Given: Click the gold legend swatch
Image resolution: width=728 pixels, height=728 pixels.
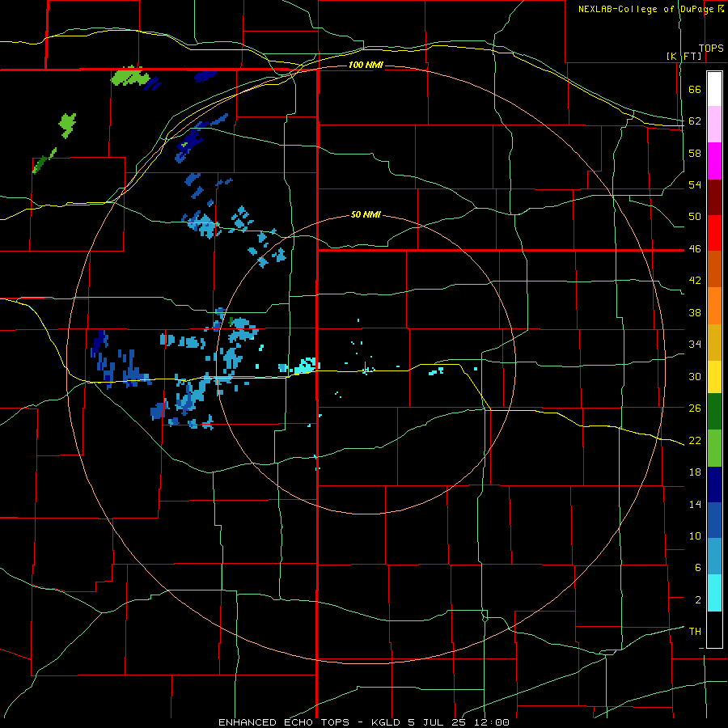Looking at the screenshot, I should (714, 343).
